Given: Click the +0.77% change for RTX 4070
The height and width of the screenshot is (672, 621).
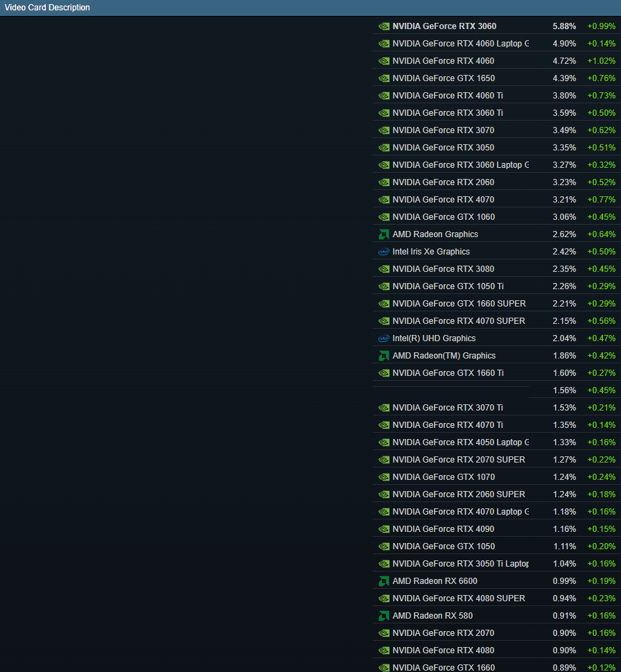Looking at the screenshot, I should pos(601,200).
